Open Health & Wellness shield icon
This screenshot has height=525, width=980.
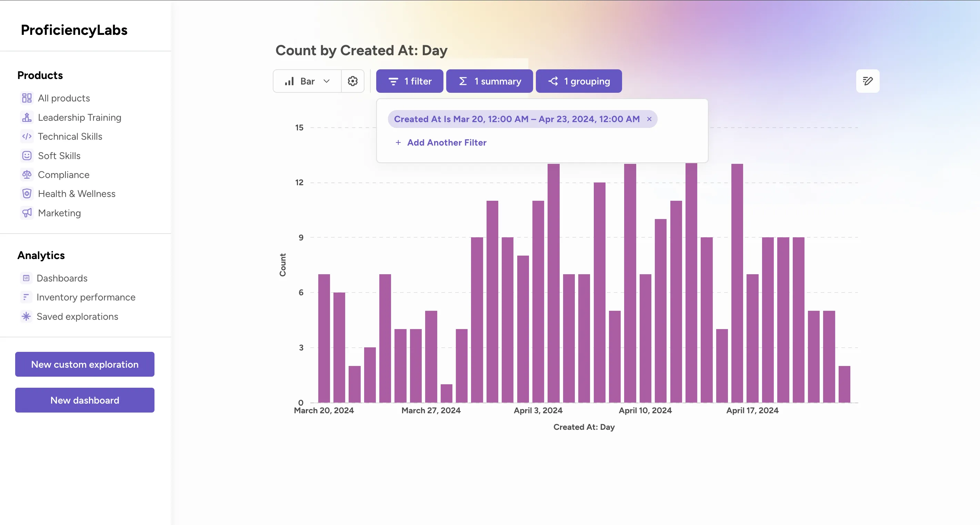pyautogui.click(x=27, y=194)
